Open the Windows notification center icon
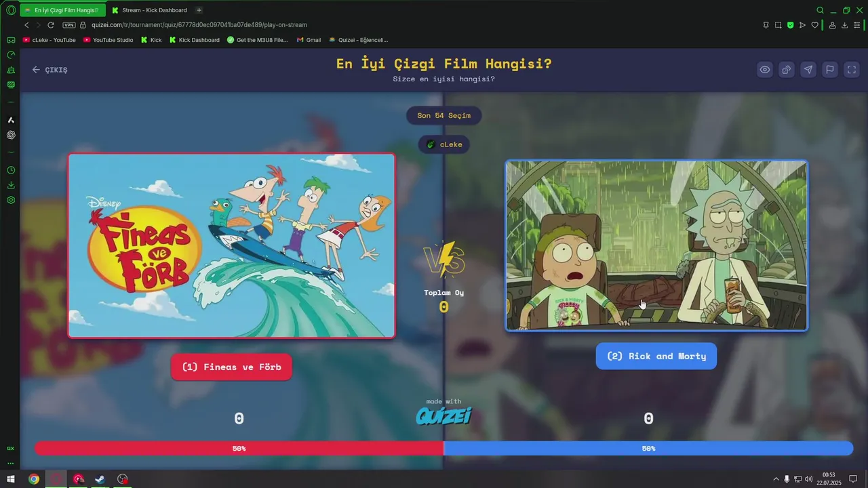The image size is (868, 488). coord(854,479)
